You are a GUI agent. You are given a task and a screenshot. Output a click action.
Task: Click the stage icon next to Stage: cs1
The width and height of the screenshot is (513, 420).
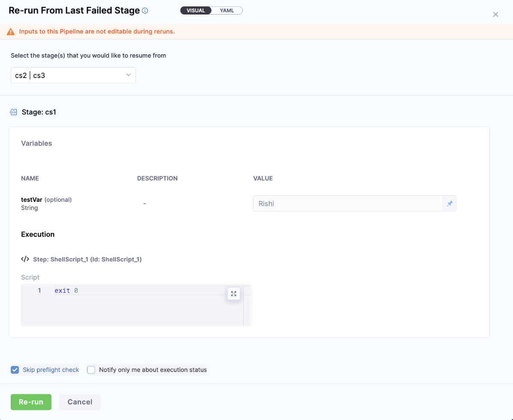click(x=13, y=112)
